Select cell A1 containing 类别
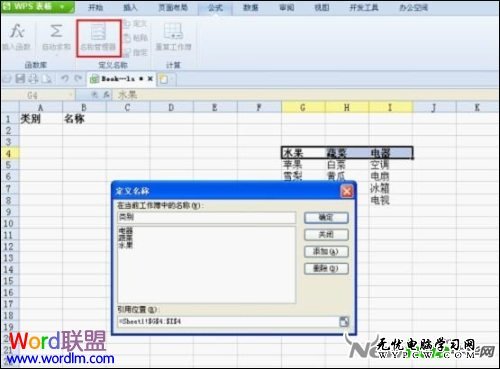 tap(41, 119)
